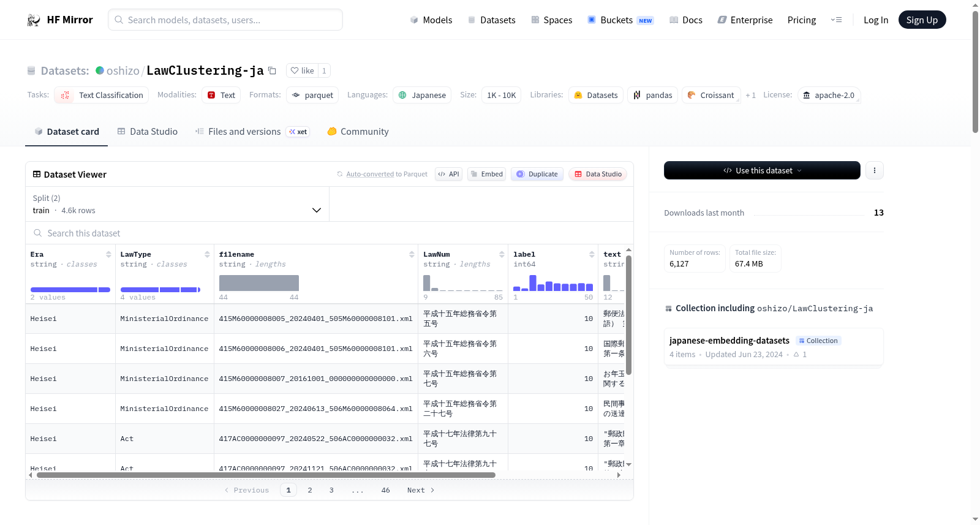This screenshot has width=980, height=525.
Task: Open Data Studio from viewer header
Action: (598, 175)
